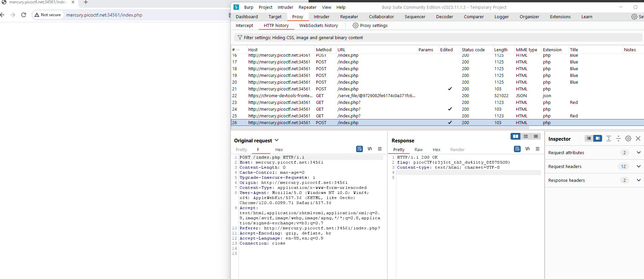Select history row 21 in the table
644x279 pixels.
click(437, 89)
